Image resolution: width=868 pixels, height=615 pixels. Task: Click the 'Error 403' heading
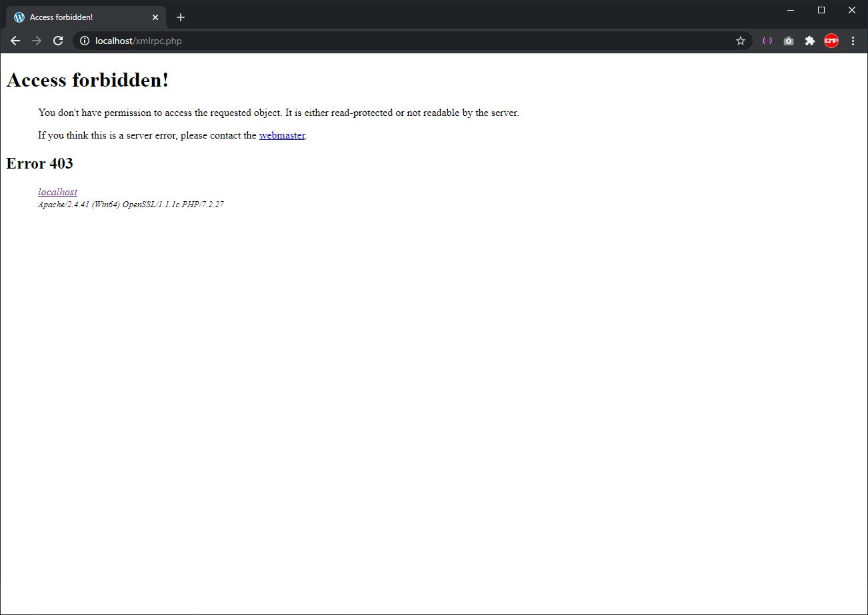[x=39, y=163]
